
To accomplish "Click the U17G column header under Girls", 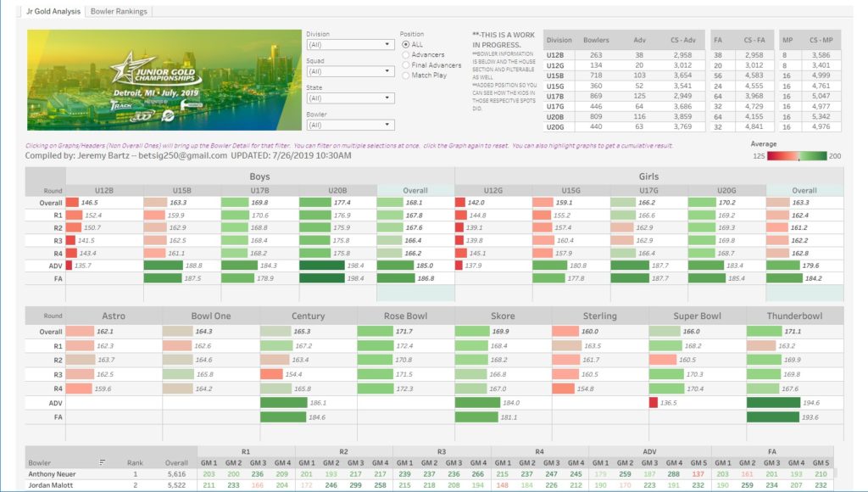I will (x=648, y=190).
